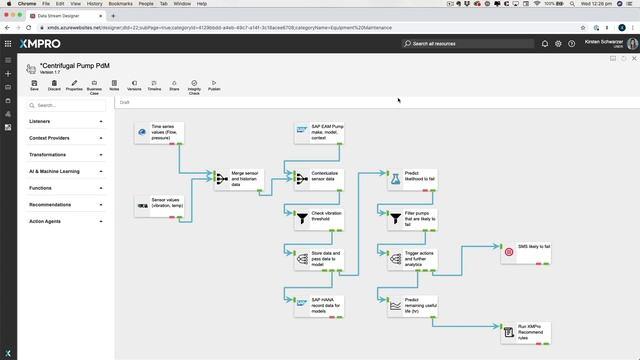
Task: Select the Predict likelihood to fail node
Action: pos(413,179)
